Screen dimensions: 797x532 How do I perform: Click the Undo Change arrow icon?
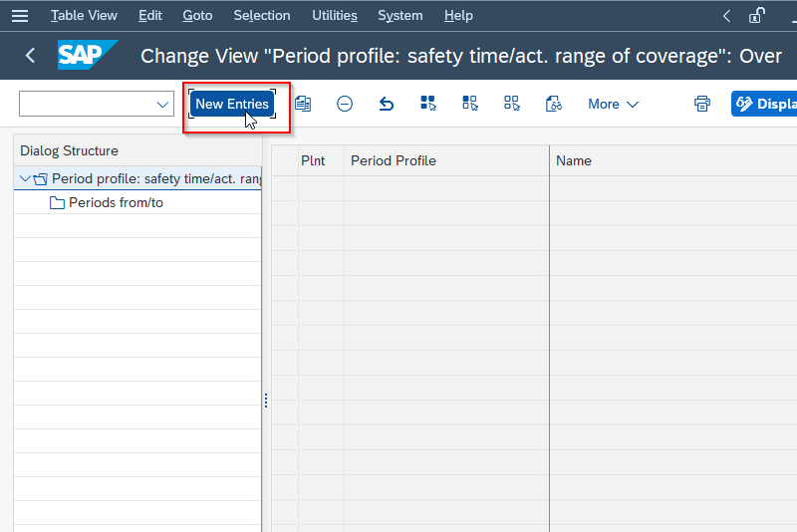coord(387,104)
